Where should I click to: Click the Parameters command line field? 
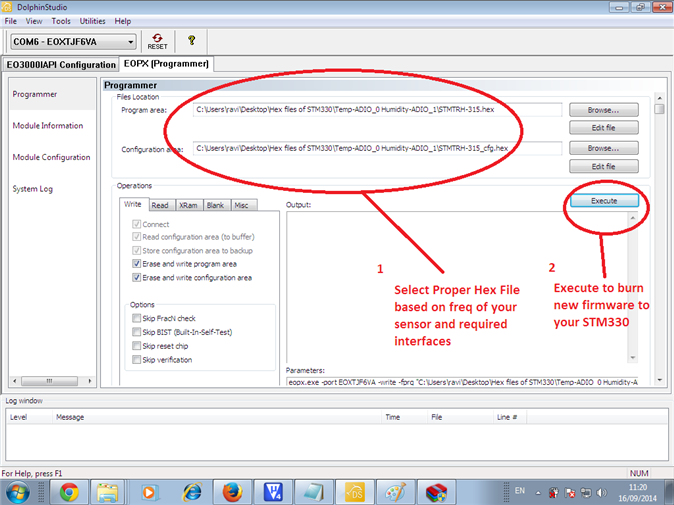[462, 382]
